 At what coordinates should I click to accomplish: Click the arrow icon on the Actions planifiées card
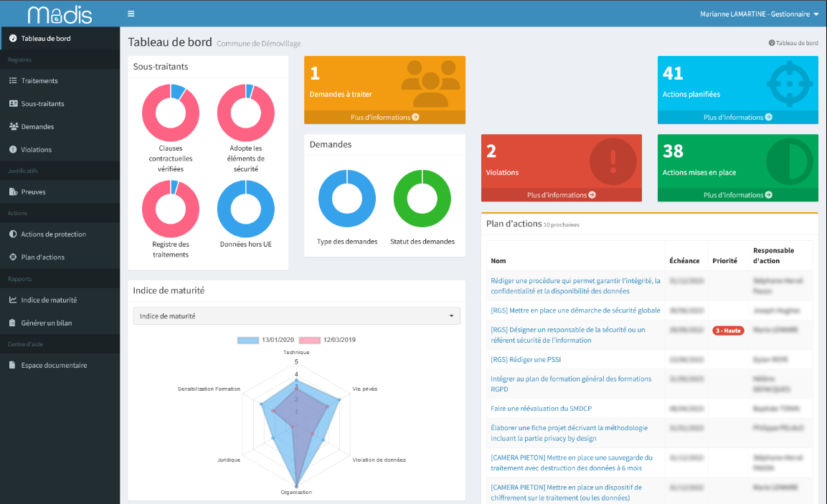[x=768, y=117]
